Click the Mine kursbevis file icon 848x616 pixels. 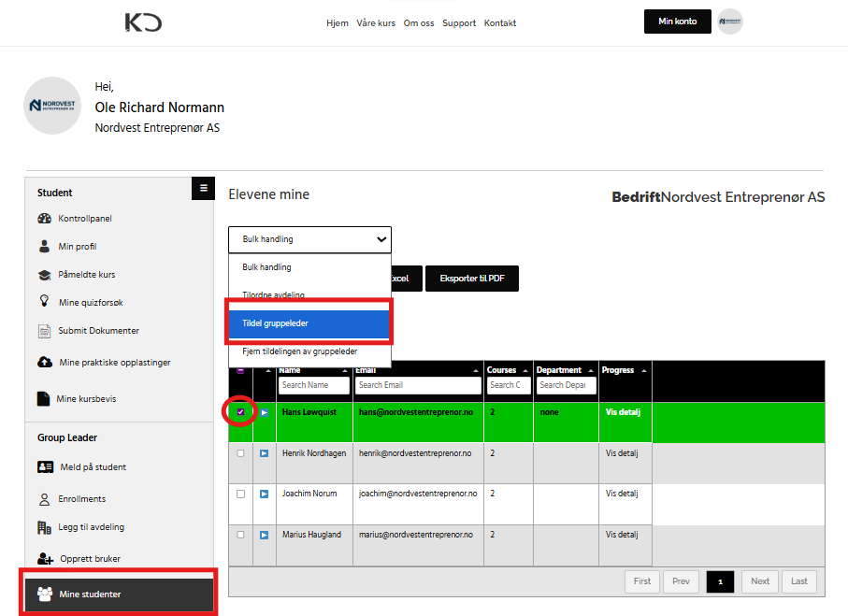pyautogui.click(x=43, y=398)
